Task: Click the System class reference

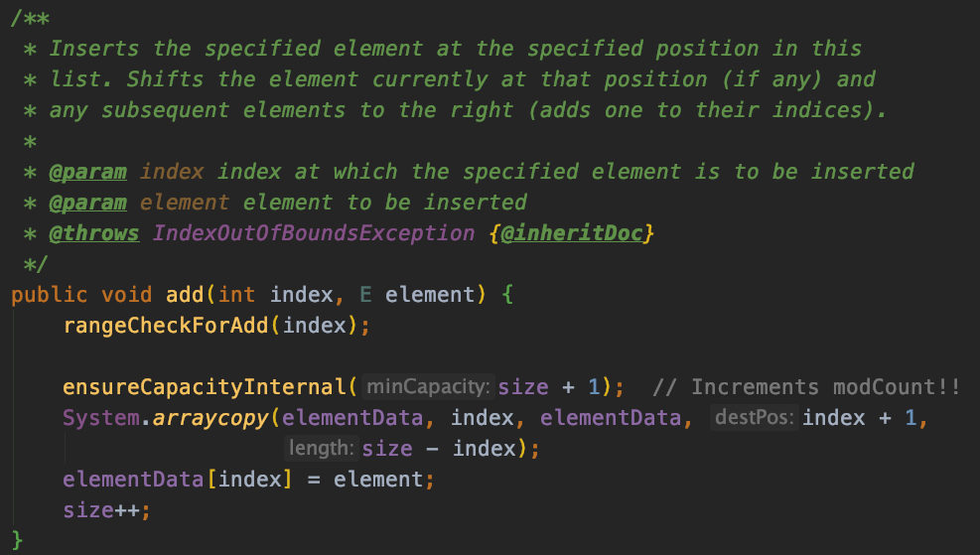Action: click(x=101, y=418)
